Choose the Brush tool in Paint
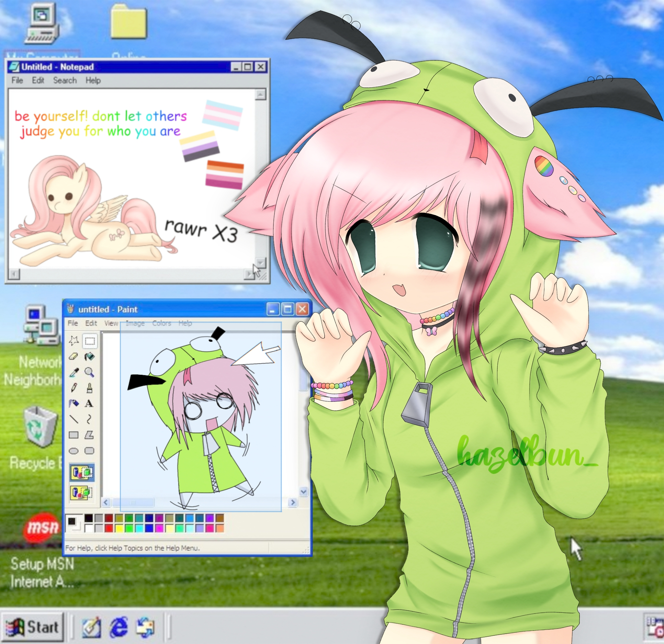The width and height of the screenshot is (664, 644). [90, 388]
